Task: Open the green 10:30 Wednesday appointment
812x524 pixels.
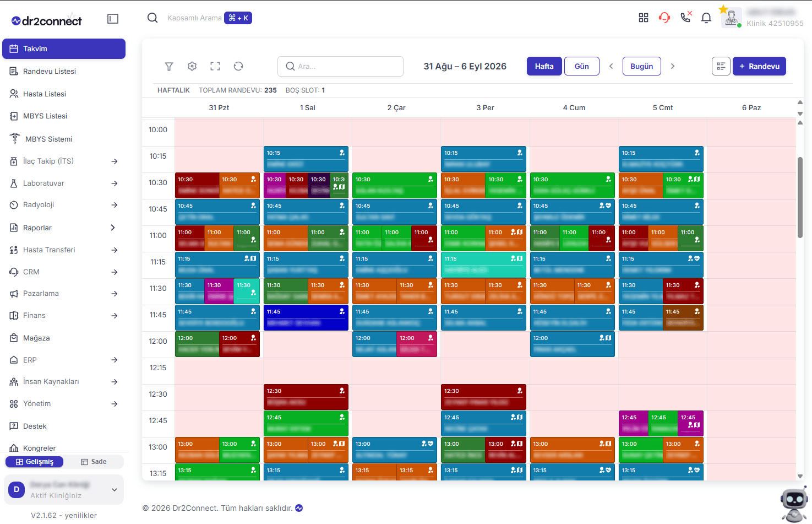Action: (395, 186)
